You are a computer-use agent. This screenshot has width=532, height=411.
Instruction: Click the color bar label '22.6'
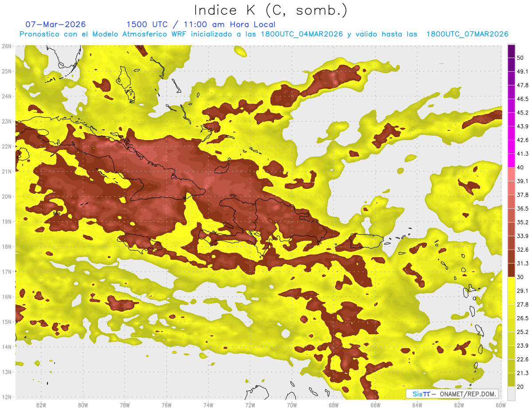pos(523,360)
